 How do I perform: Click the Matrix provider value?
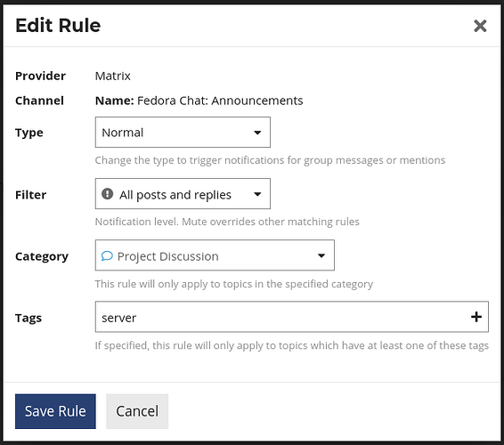click(113, 77)
